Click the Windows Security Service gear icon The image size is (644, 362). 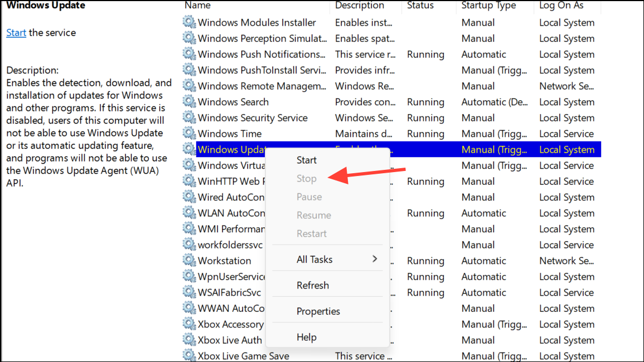189,118
